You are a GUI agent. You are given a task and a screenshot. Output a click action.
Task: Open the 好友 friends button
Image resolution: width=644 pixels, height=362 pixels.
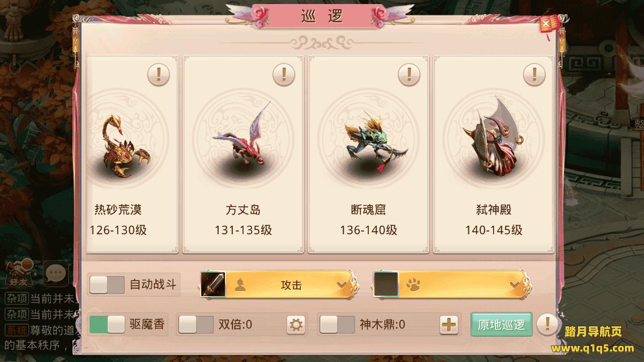21,274
